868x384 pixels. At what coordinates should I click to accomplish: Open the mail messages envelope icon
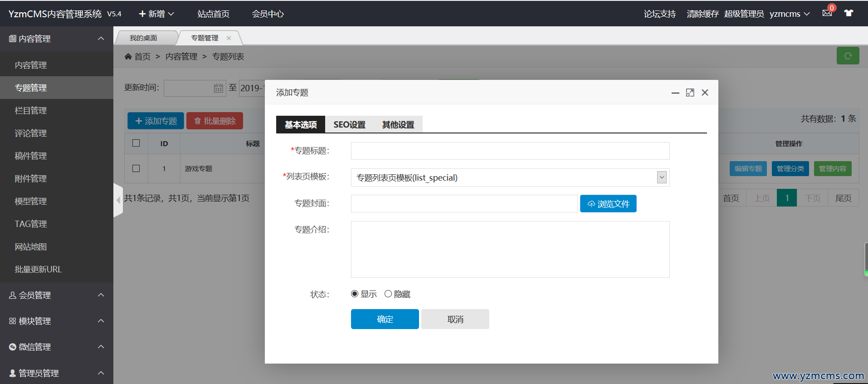point(827,13)
